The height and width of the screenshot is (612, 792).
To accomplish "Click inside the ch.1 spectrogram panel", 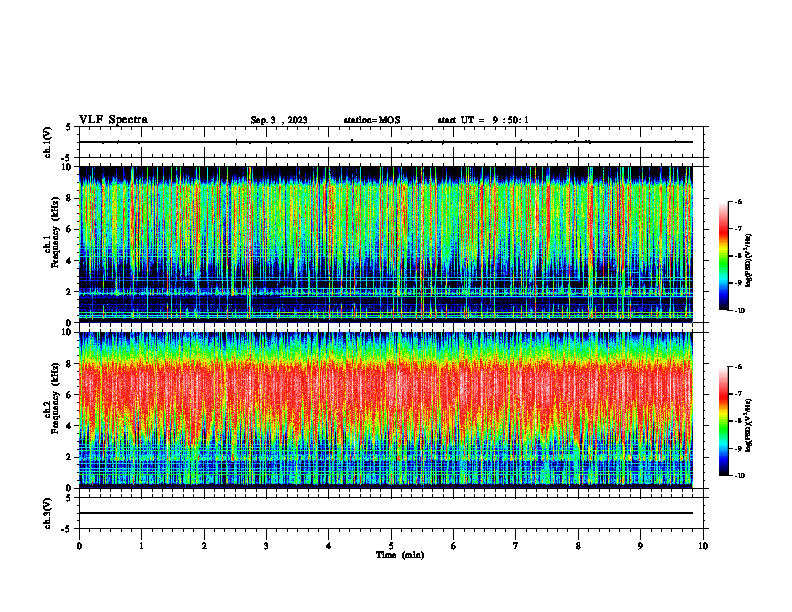I will pos(386,244).
